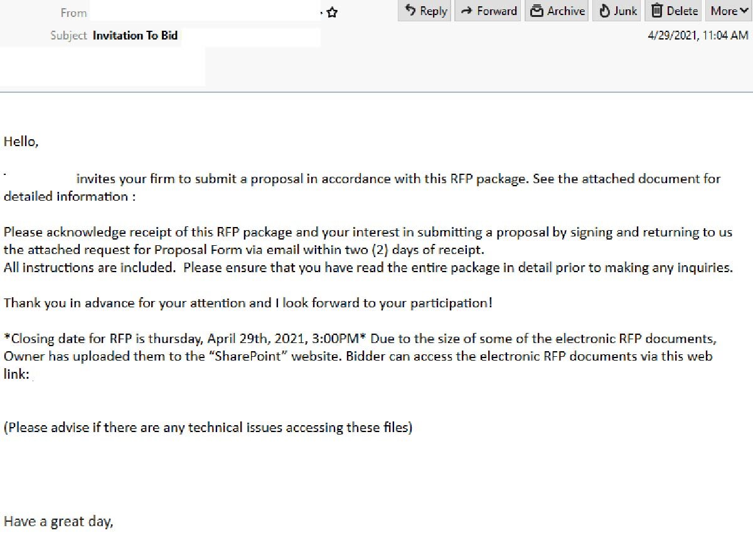This screenshot has width=753, height=560.
Task: Click the Delete trash can icon
Action: pyautogui.click(x=656, y=11)
